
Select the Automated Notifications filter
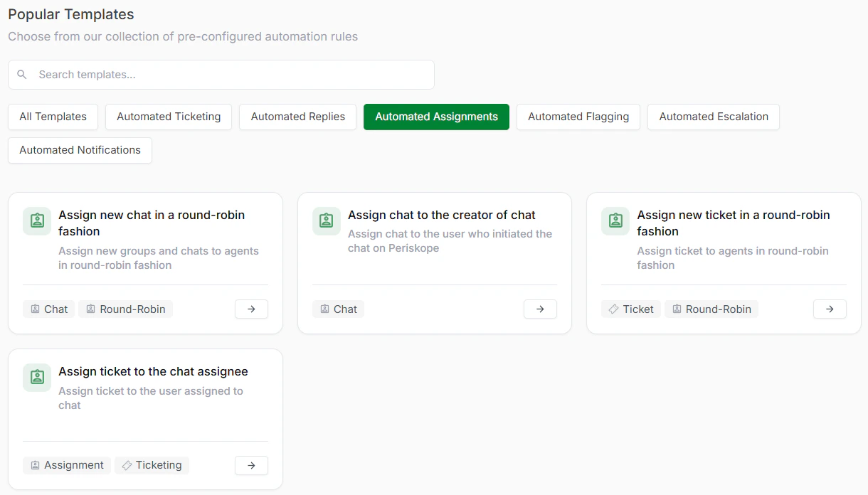coord(80,150)
